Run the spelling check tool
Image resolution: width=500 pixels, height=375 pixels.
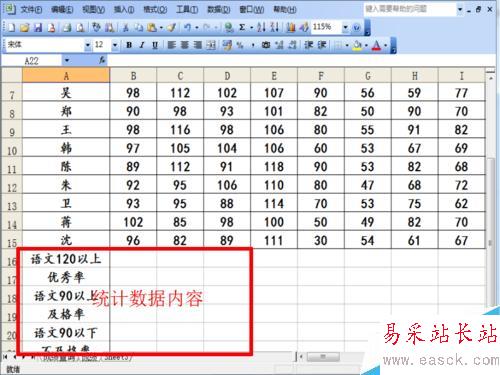(96, 27)
